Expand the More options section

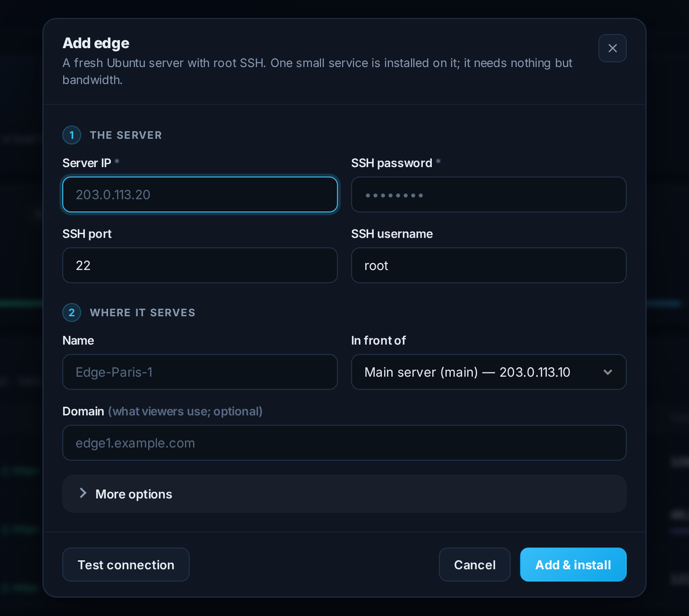click(x=344, y=494)
